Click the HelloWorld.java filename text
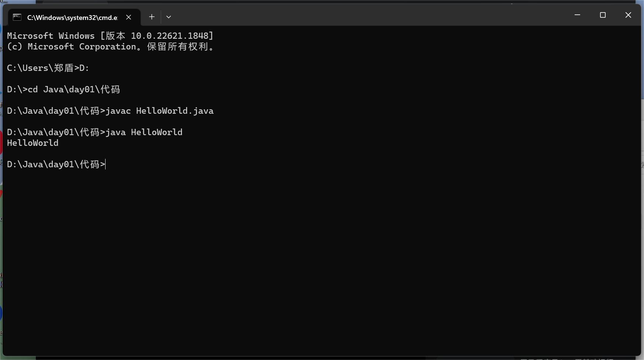The width and height of the screenshot is (644, 360). point(175,111)
